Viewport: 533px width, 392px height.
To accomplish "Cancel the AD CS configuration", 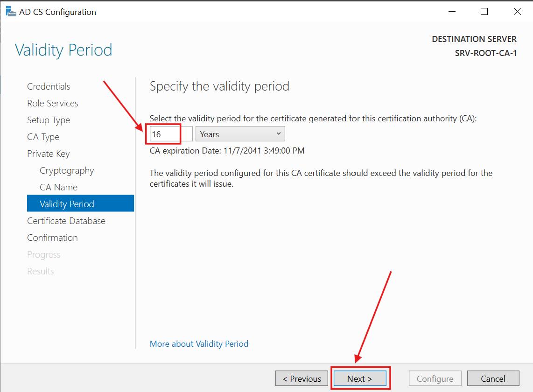I will pos(493,378).
